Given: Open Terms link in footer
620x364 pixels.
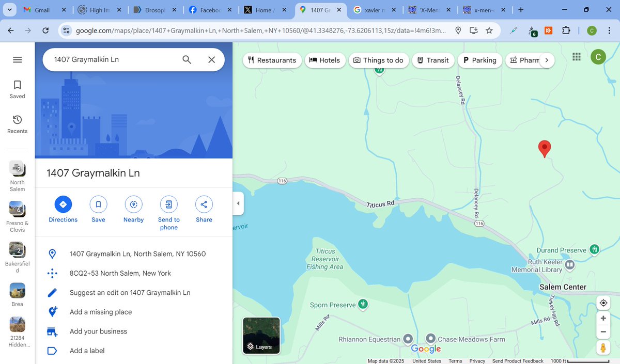Looking at the screenshot, I should (455, 361).
